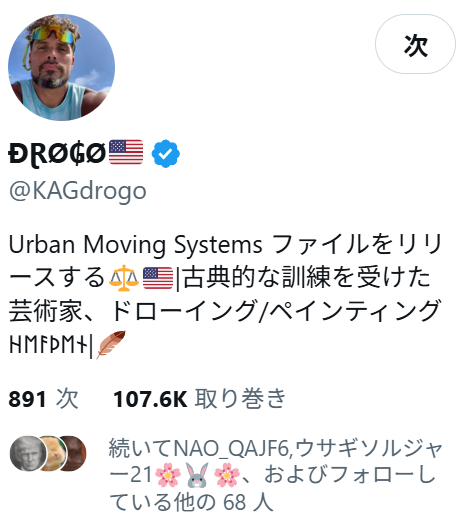The width and height of the screenshot is (460, 524).
Task: Click the Urban Moving Systems bio text
Action: click(x=135, y=245)
